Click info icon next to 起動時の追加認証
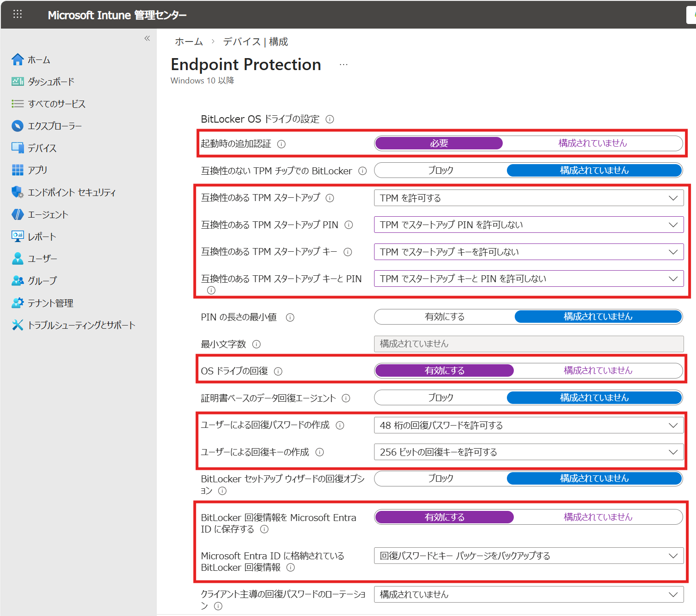Image resolution: width=696 pixels, height=616 pixels. click(281, 144)
